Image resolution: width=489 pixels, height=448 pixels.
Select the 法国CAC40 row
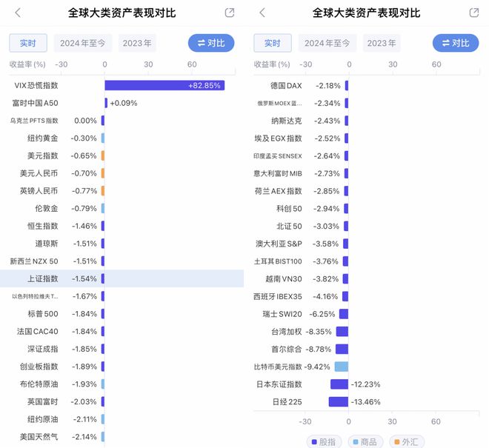tap(122, 332)
